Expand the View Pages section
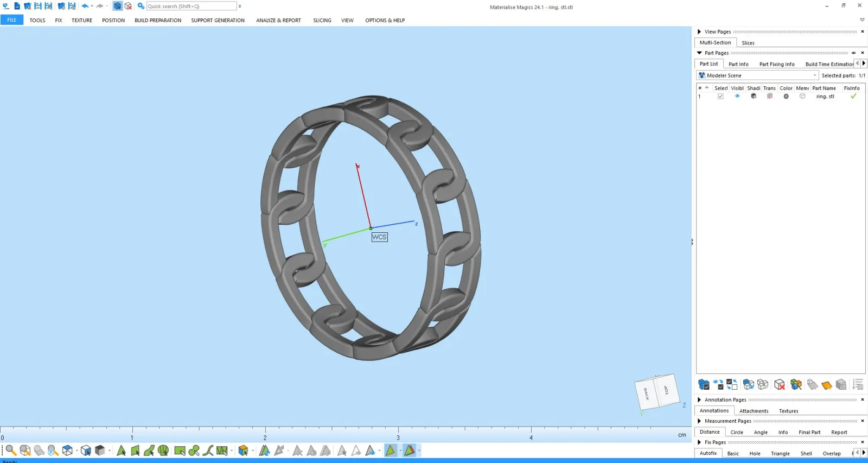This screenshot has width=868, height=463. coord(699,31)
